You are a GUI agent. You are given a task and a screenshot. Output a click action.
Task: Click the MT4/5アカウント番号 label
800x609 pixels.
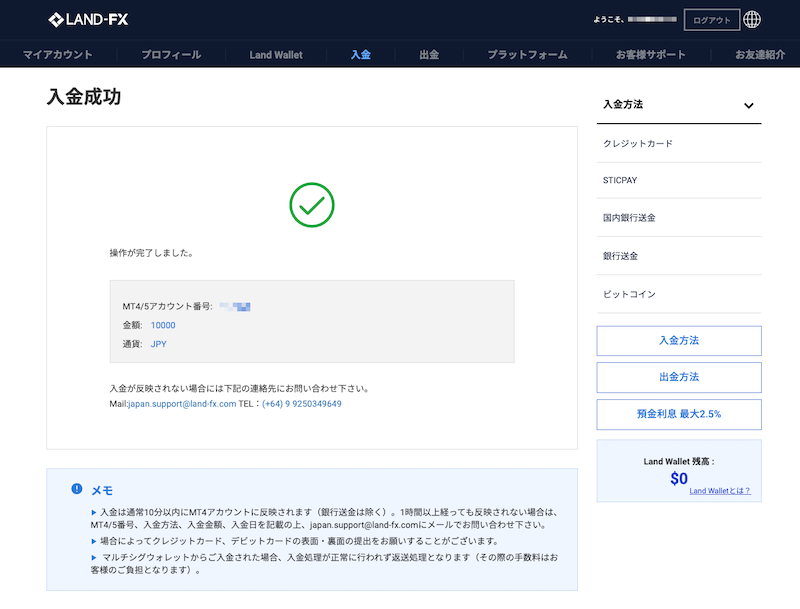pyautogui.click(x=167, y=307)
